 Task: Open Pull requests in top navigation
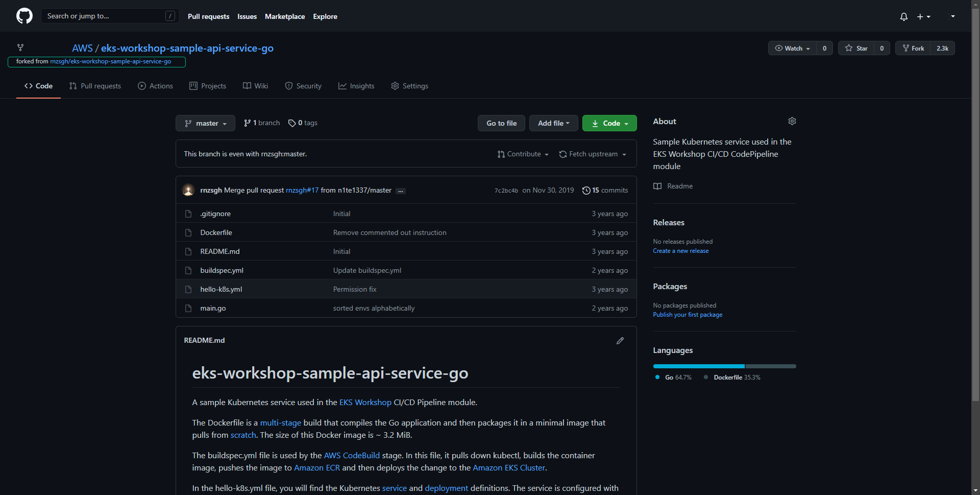pyautogui.click(x=208, y=16)
